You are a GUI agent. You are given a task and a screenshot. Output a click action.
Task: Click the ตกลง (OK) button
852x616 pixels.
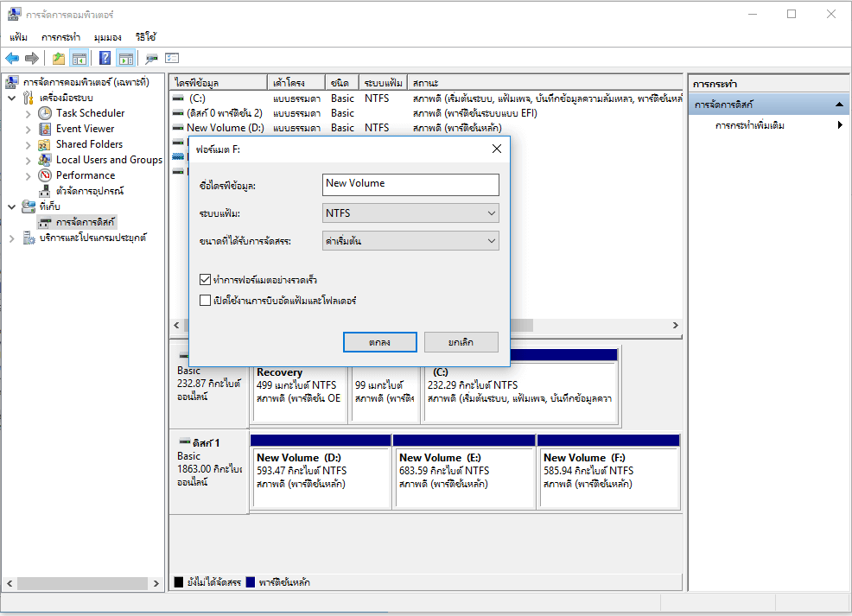tap(379, 342)
